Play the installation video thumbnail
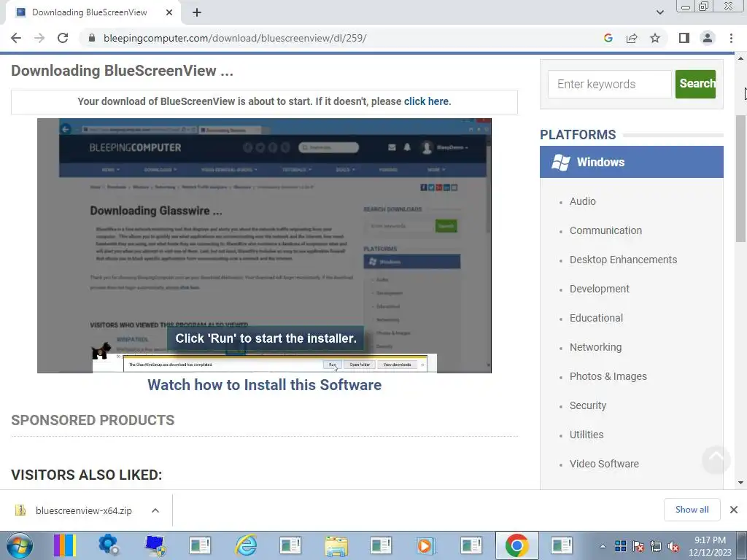The image size is (747, 560). (264, 246)
